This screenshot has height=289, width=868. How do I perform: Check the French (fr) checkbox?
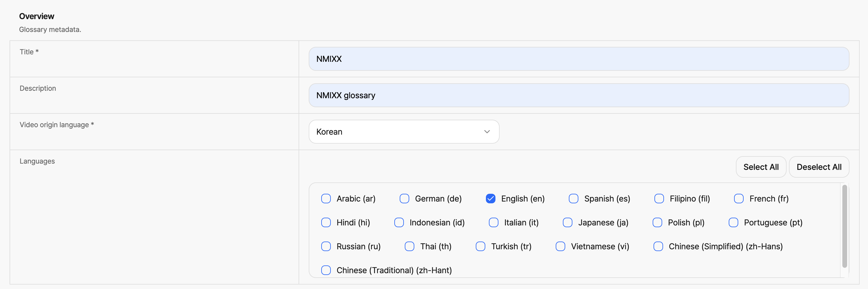click(739, 199)
